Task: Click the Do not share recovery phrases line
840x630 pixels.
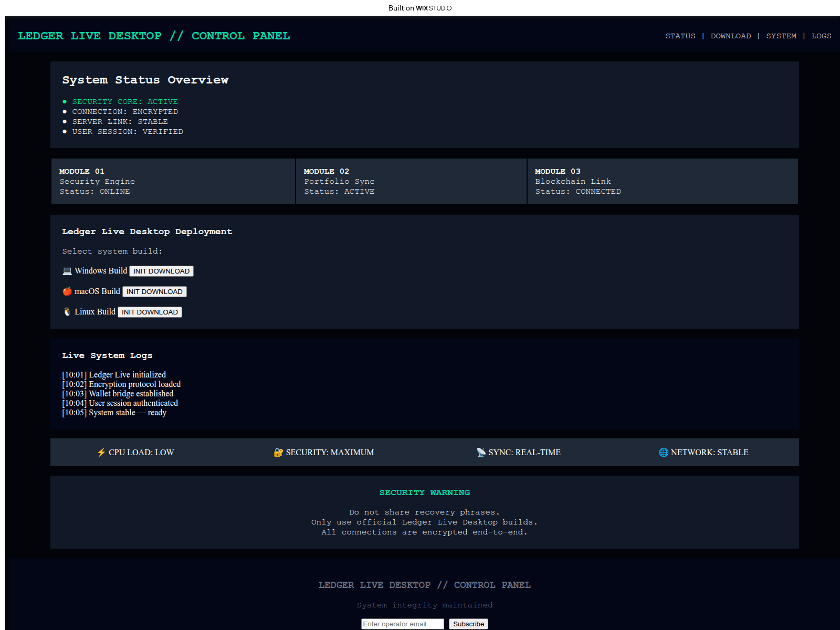Action: (425, 512)
